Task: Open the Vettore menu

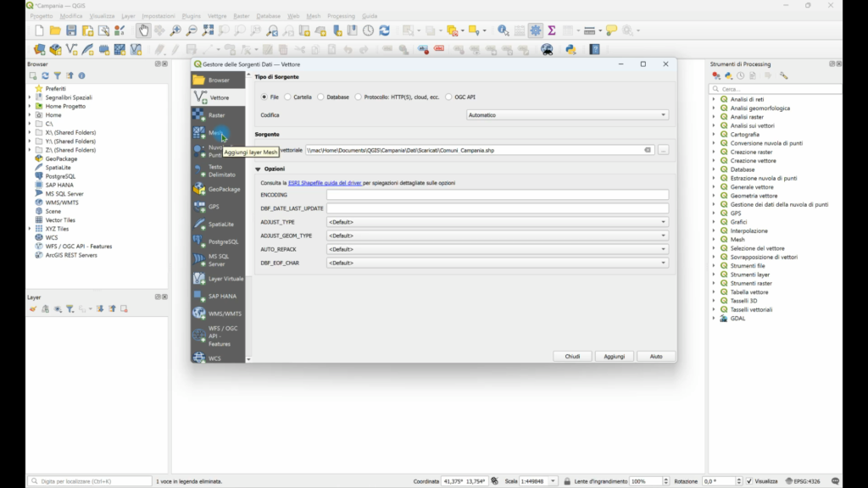Action: click(x=217, y=16)
